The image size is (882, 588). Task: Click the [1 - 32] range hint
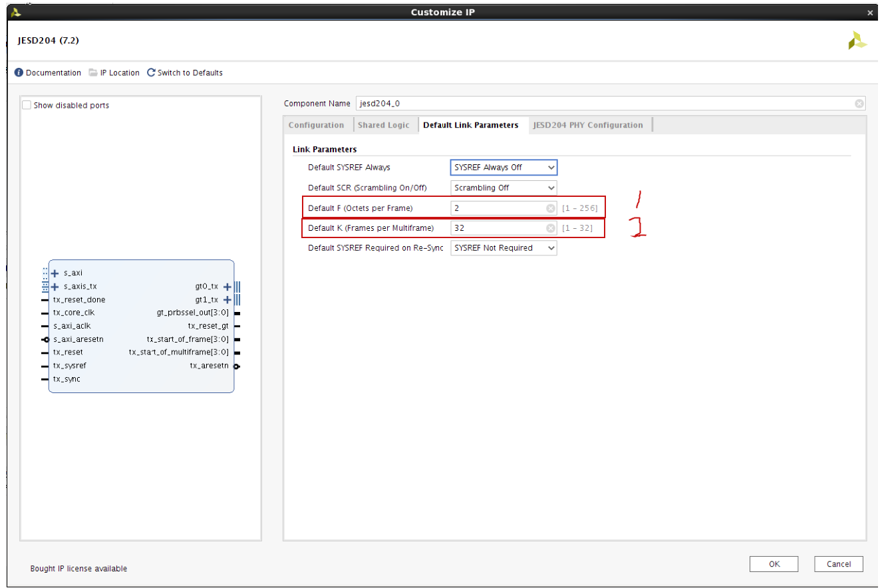click(577, 229)
